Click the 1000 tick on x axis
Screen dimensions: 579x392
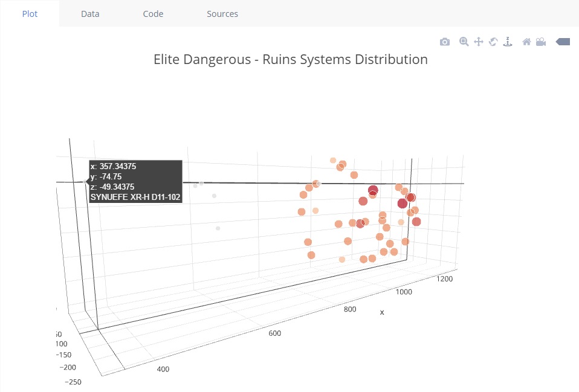click(404, 292)
